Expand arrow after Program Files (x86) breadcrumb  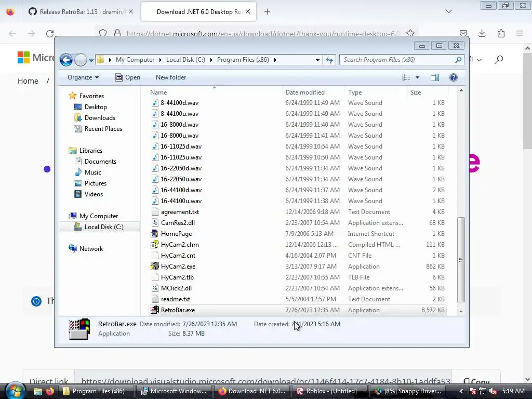pos(275,60)
